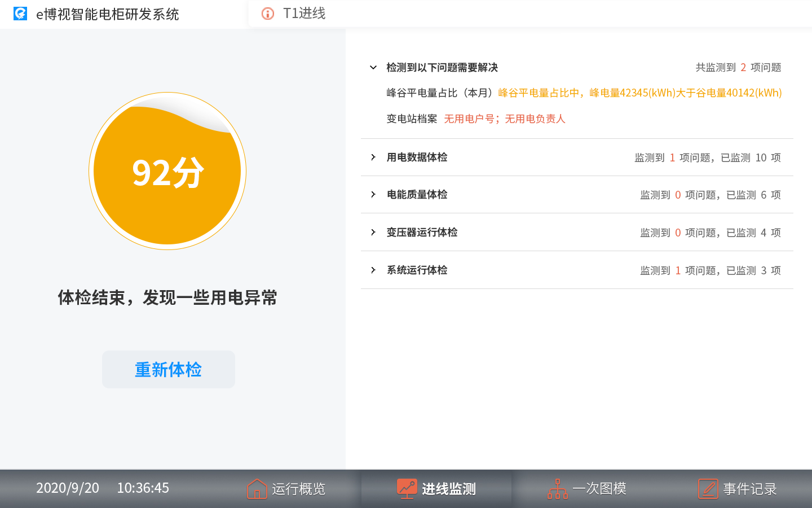Screen dimensions: 812x508
Task: Click the network diagram icon for 一次图模
Action: point(557,489)
